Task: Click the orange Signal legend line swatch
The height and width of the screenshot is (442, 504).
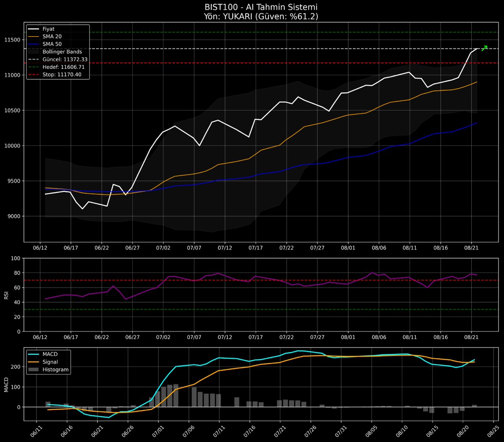Action: click(x=33, y=361)
